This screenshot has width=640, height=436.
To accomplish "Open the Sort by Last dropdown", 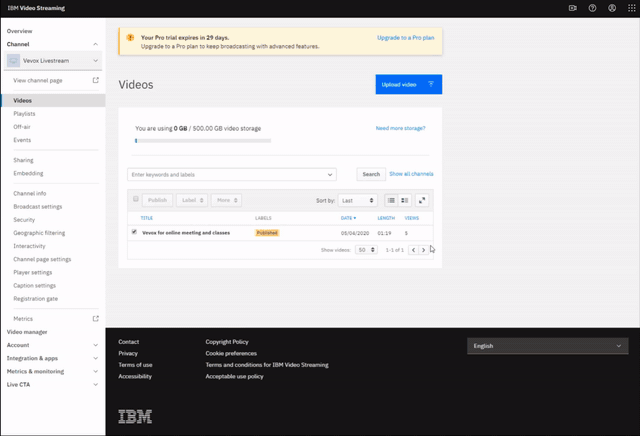I will click(358, 200).
